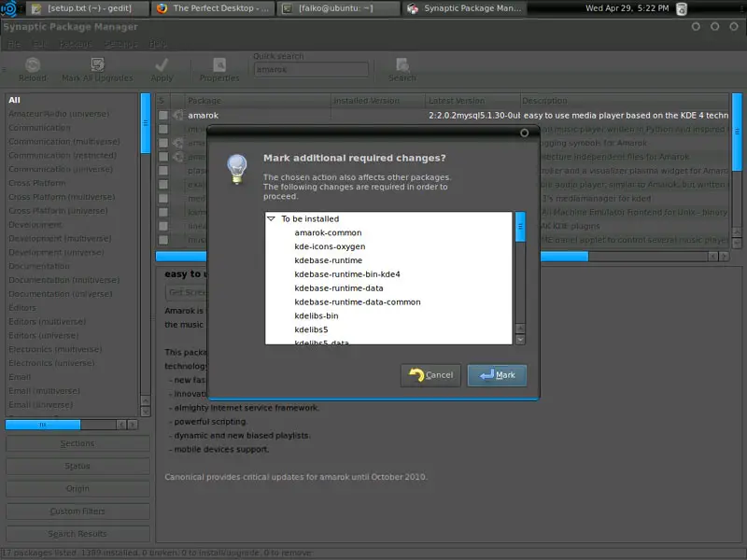Screen dimensions: 747x560
Task: Collapse the 'To be installed' list
Action: click(271, 218)
